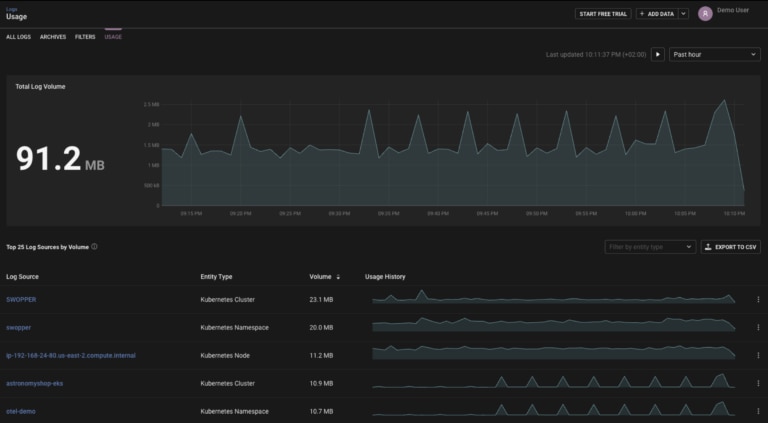Click the info icon beside Top 25 Log Sources
Image resolution: width=768 pixels, height=423 pixels.
[94, 247]
